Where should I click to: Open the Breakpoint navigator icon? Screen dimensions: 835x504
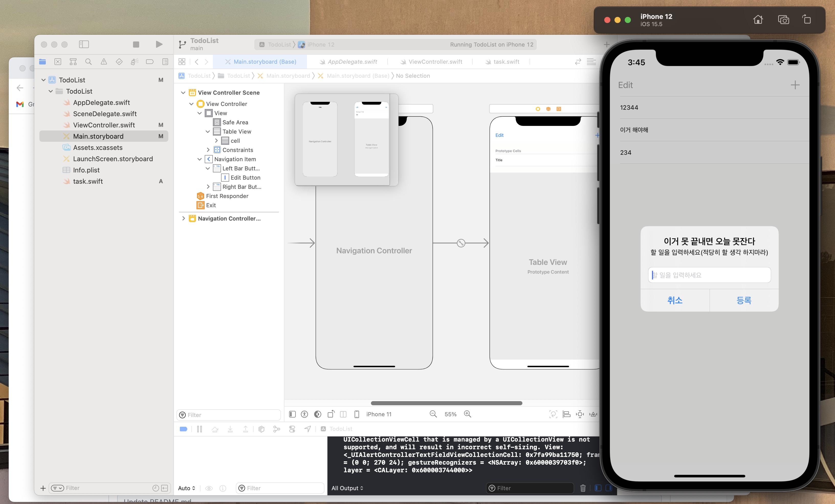click(x=149, y=62)
